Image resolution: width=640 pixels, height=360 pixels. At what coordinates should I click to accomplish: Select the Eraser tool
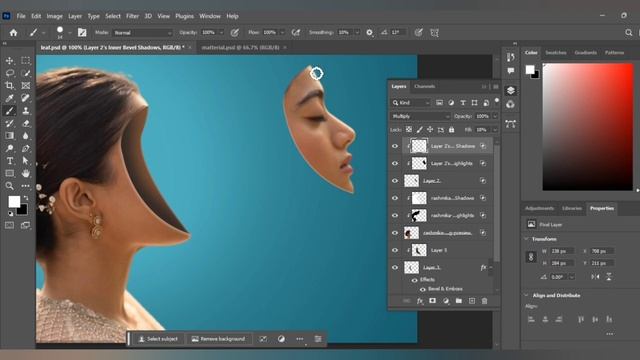25,123
